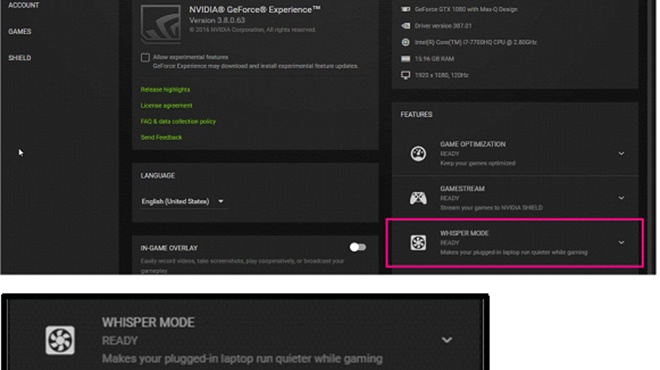Image resolution: width=660 pixels, height=370 pixels.
Task: Click the RAM icon beside 15.96 GB RAM
Action: coord(405,59)
